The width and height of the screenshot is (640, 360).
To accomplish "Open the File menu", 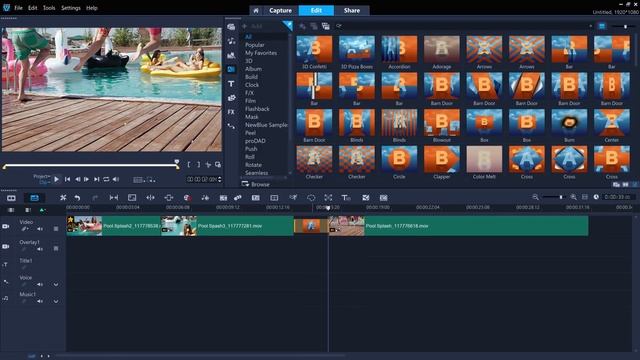I will tap(18, 8).
